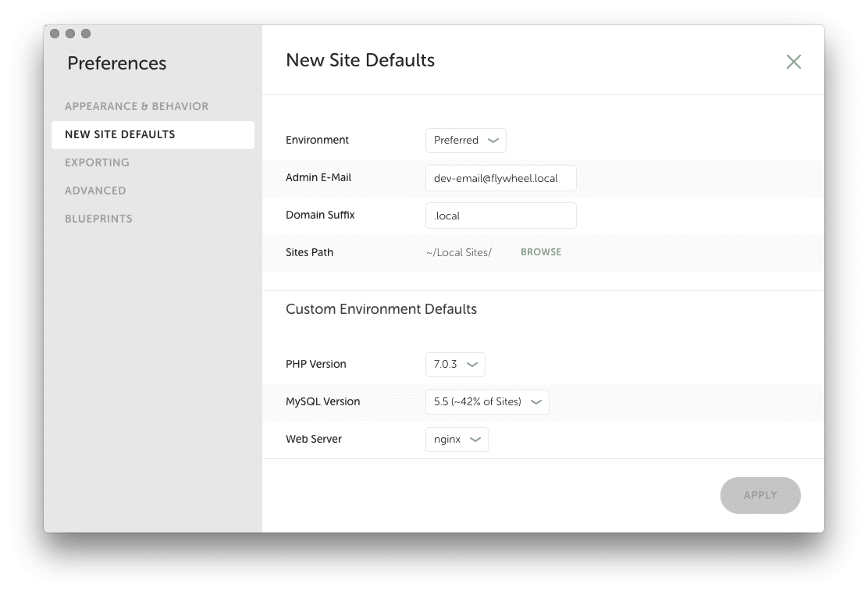Click chevron arrow beside nginx
868x595 pixels.
[475, 440]
